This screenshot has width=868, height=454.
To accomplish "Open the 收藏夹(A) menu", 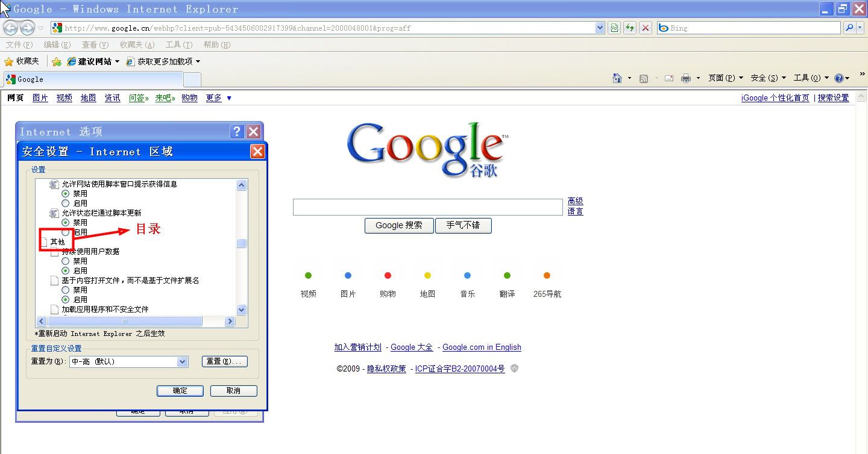I will (x=137, y=45).
